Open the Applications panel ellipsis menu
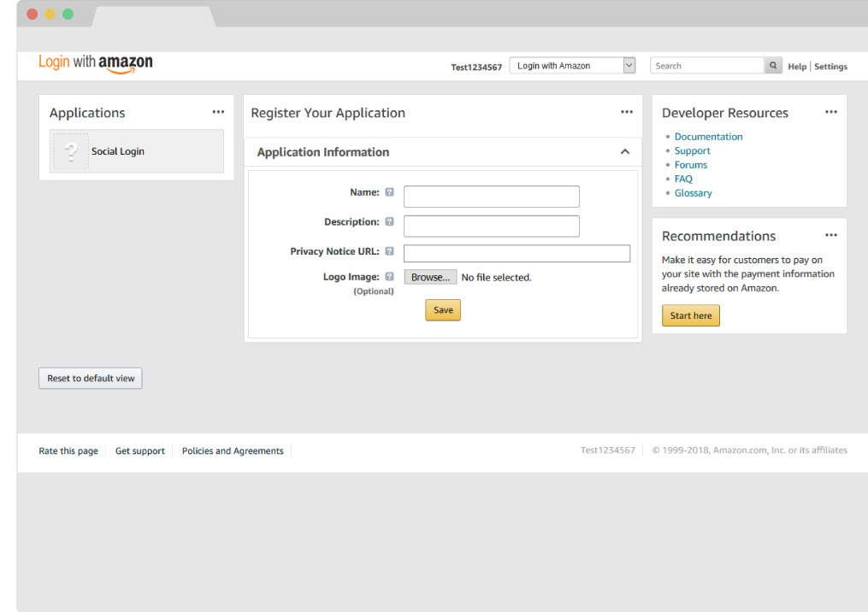868x612 pixels. tap(218, 112)
